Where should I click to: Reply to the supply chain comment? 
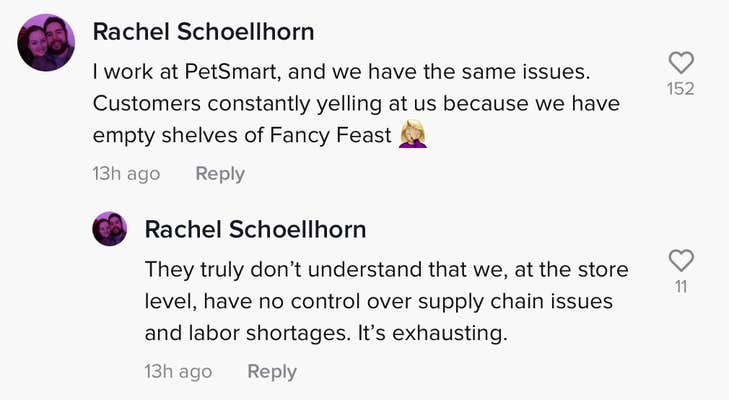coord(272,371)
